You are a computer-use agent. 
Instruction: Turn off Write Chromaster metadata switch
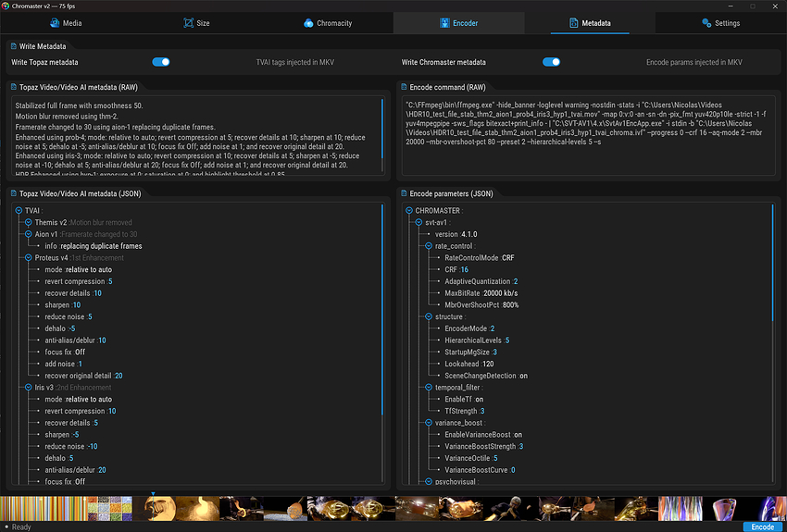point(551,62)
